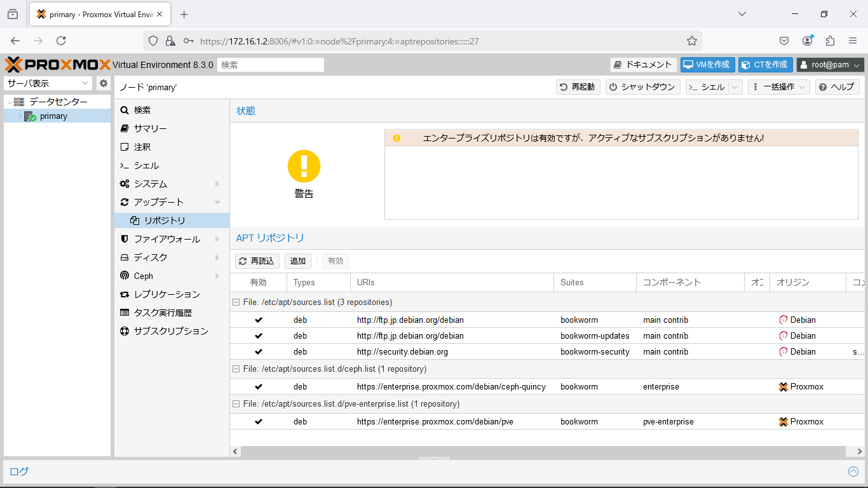The height and width of the screenshot is (488, 868).
Task: Click the 追加 add repository button
Action: 298,261
